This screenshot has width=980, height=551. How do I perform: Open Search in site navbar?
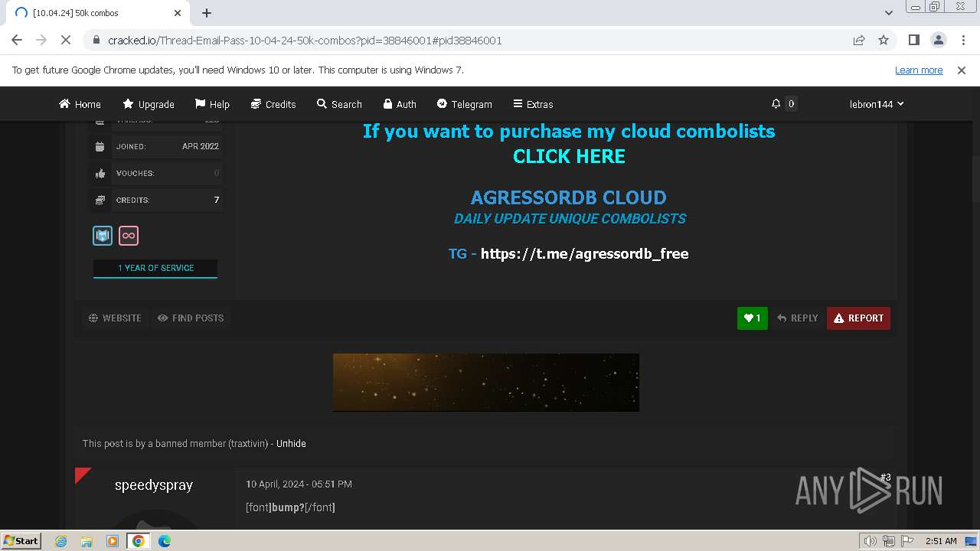(339, 104)
